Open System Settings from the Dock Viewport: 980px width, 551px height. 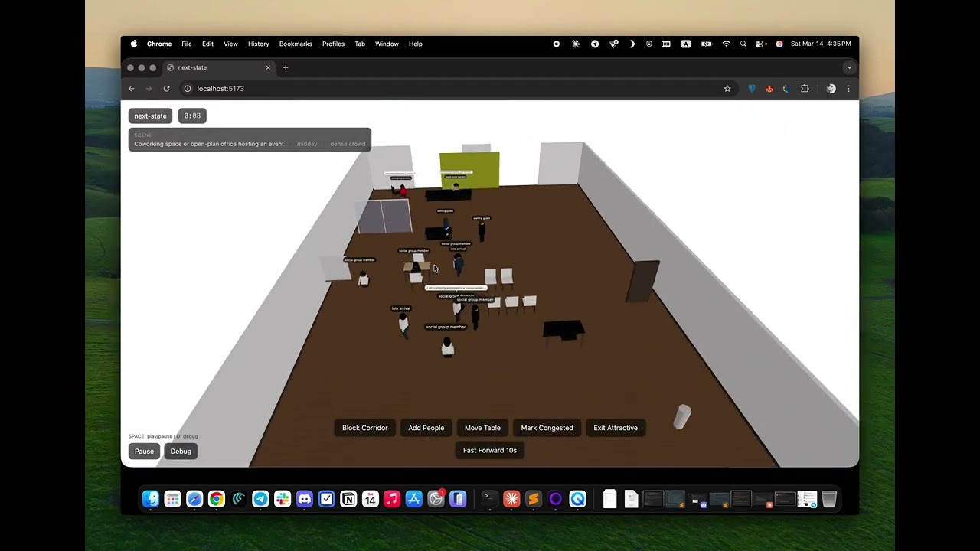pos(436,499)
